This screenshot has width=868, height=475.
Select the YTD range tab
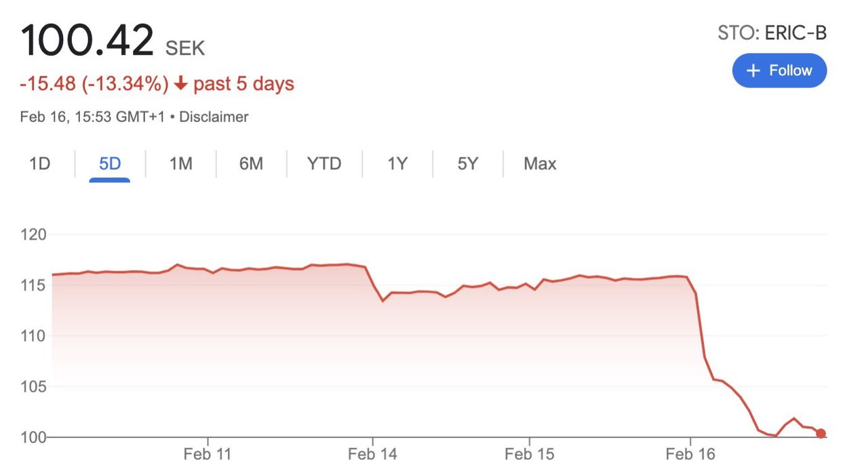tap(324, 164)
